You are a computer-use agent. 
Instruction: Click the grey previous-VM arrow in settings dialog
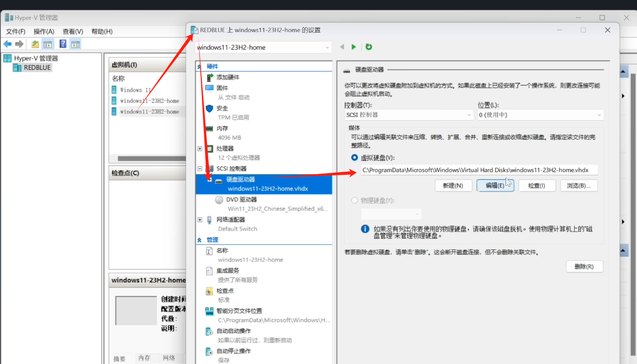coord(342,47)
